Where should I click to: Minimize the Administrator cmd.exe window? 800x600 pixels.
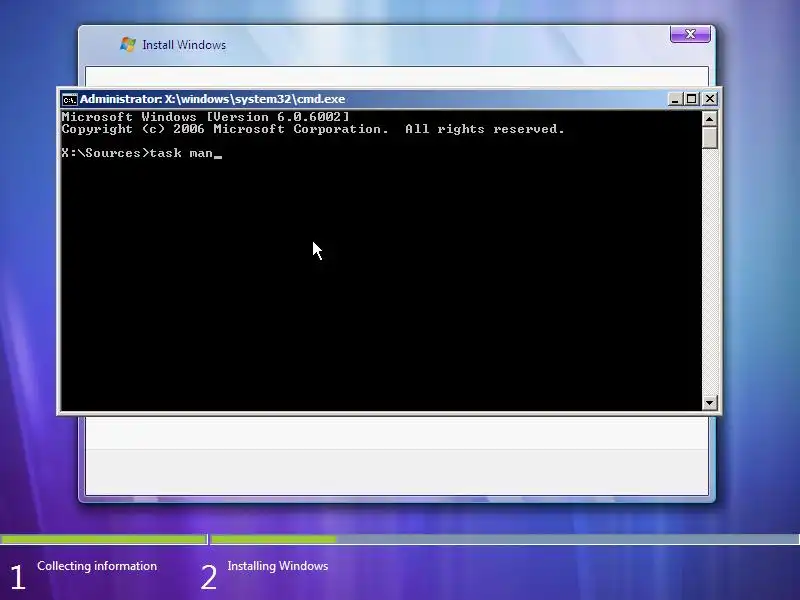(x=675, y=99)
